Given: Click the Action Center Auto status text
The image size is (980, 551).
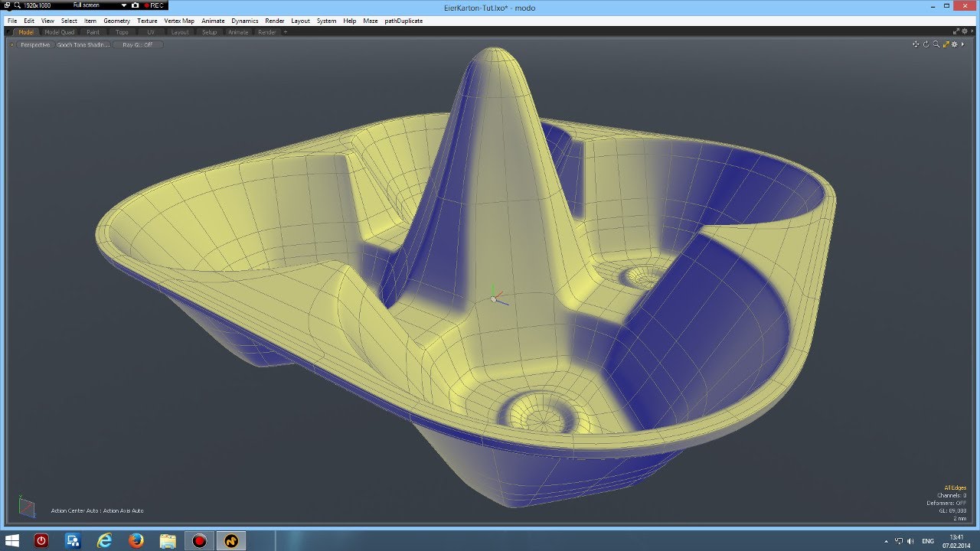Looking at the screenshot, I should [x=97, y=510].
